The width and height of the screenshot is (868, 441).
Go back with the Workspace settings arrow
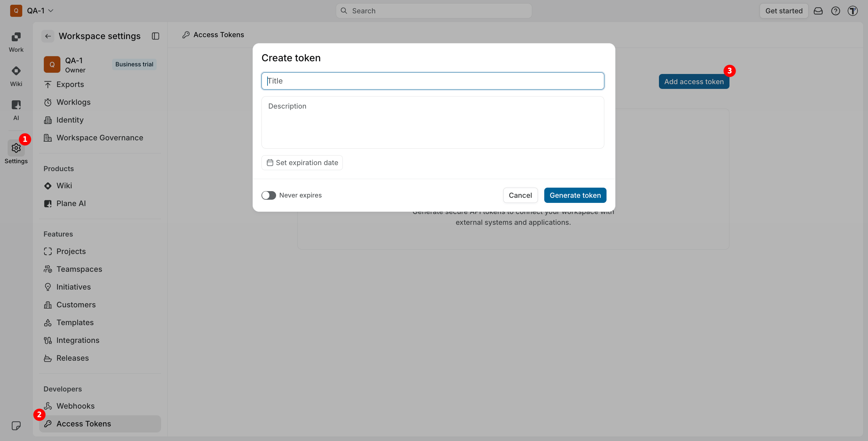point(48,36)
